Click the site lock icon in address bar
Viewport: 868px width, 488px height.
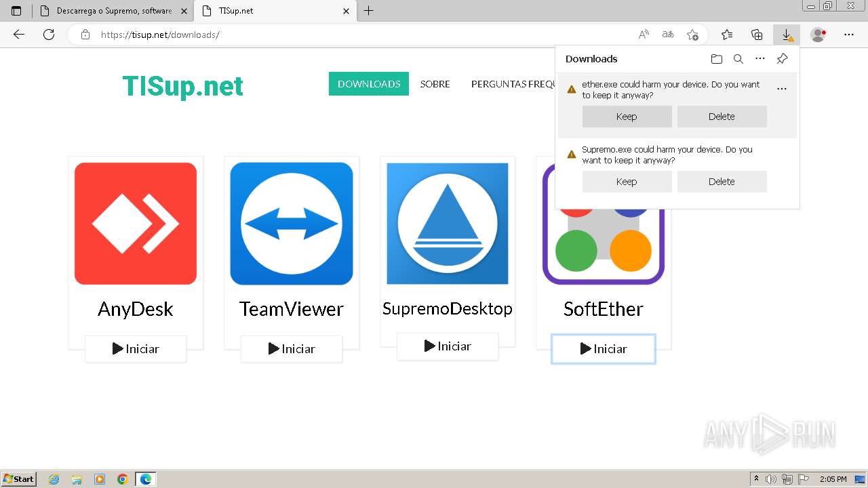click(x=85, y=35)
